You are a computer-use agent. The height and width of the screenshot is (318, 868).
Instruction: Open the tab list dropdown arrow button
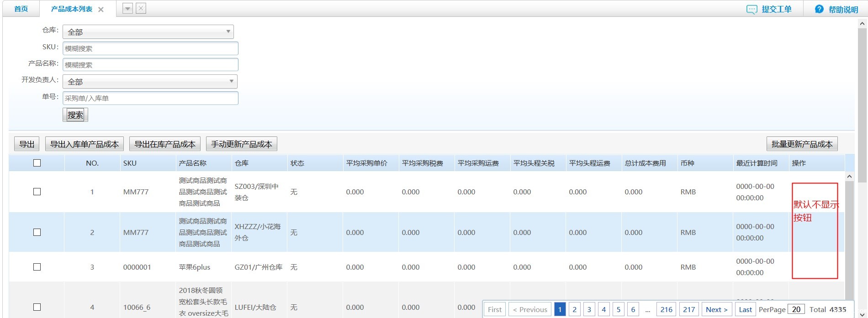[x=128, y=9]
